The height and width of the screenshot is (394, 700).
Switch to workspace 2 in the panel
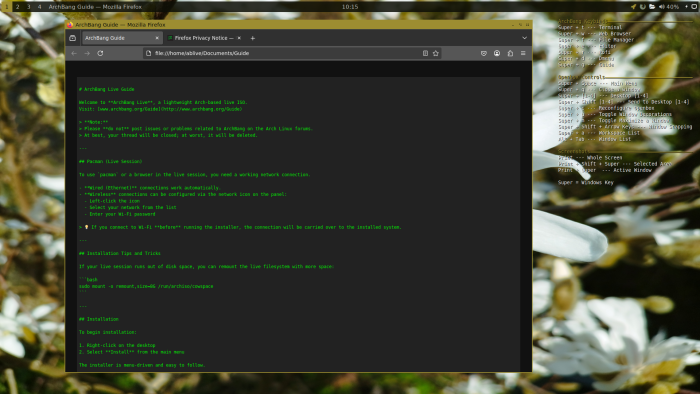(x=17, y=7)
